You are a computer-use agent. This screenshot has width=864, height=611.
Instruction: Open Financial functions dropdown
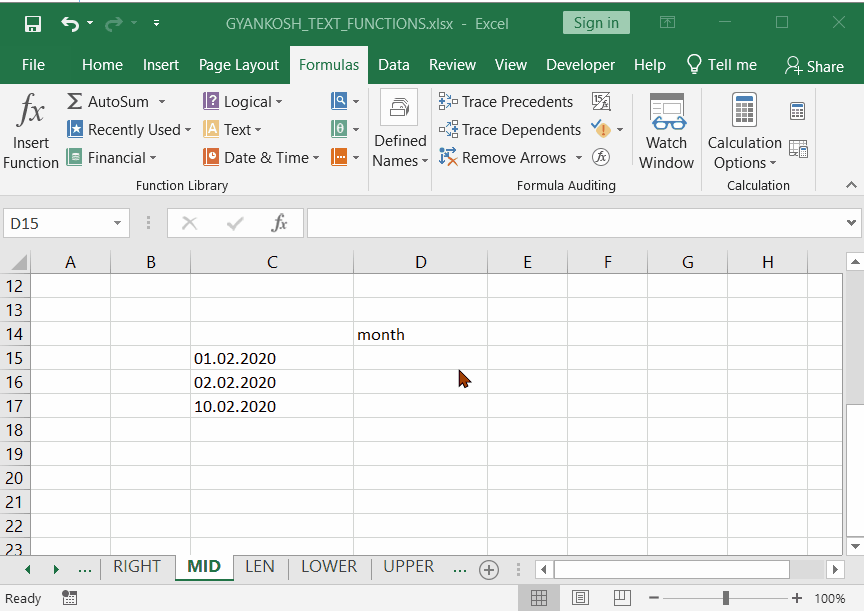[112, 158]
